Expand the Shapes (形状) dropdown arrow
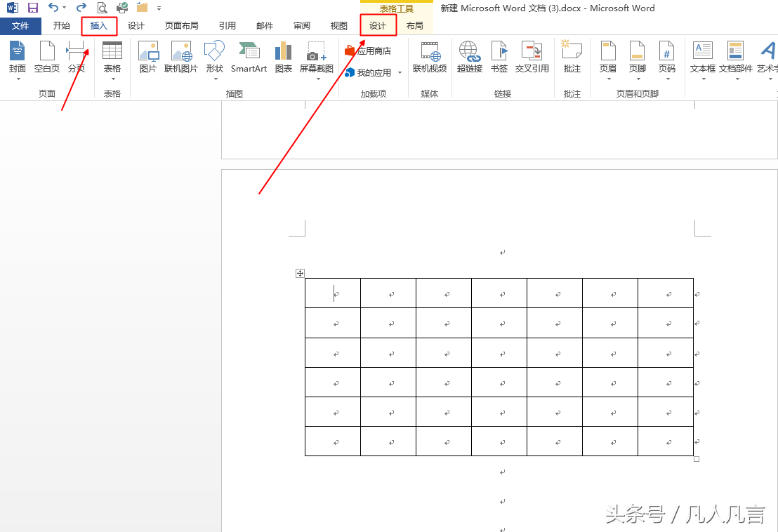This screenshot has width=778, height=532. click(x=216, y=79)
